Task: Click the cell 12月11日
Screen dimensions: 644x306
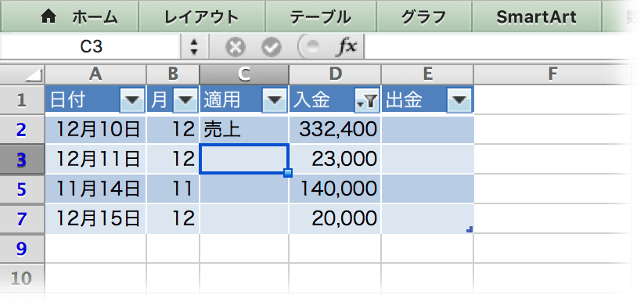Action: (x=95, y=159)
